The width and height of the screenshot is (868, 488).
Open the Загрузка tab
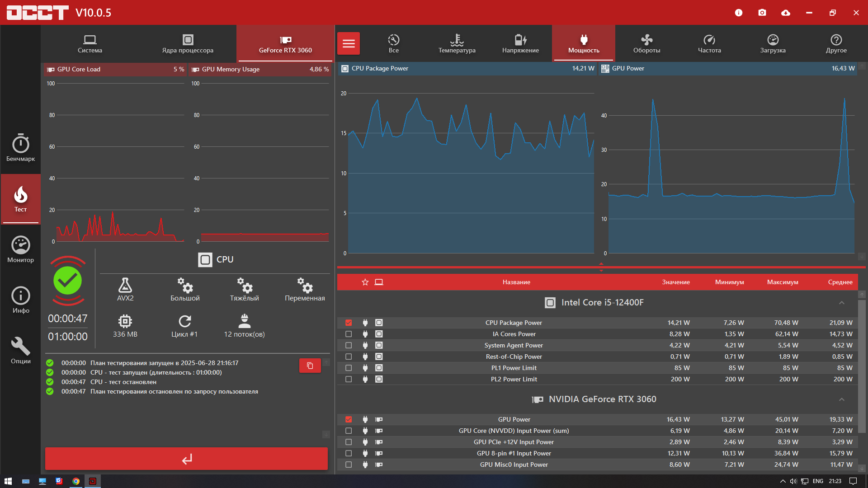tap(773, 44)
